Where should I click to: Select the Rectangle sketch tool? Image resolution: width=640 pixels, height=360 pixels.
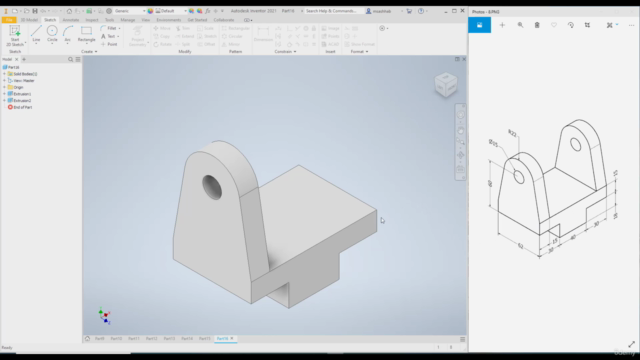click(86, 34)
